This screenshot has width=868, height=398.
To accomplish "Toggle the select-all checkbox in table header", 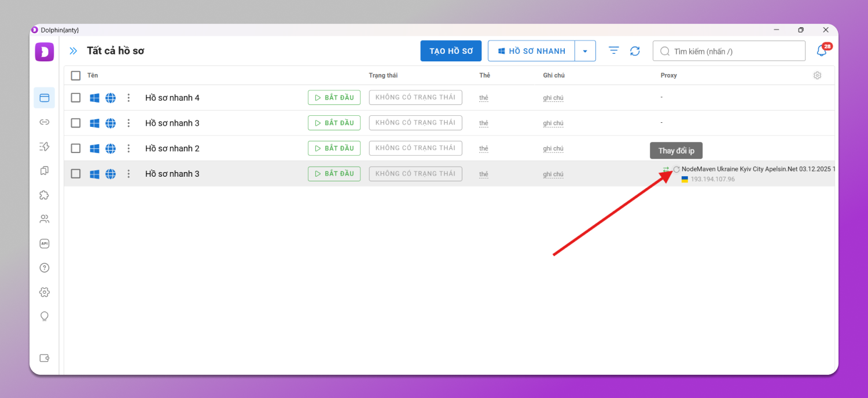I will click(x=76, y=75).
